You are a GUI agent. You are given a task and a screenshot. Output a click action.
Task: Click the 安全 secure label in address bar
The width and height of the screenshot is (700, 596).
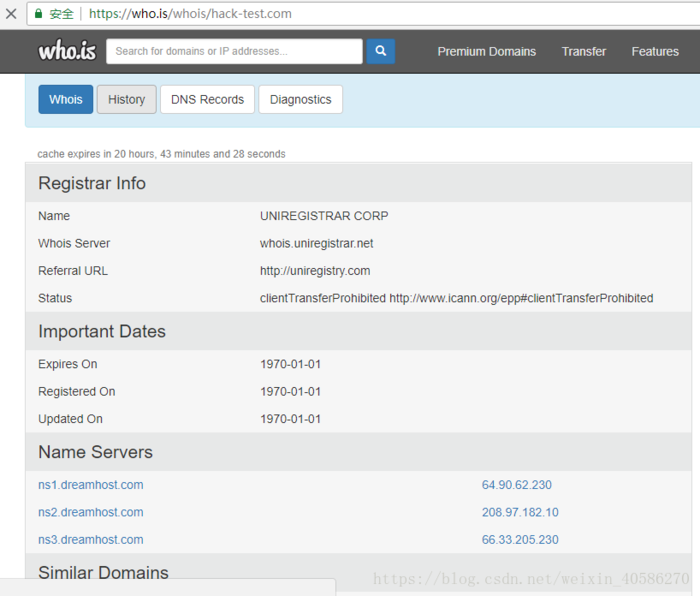pyautogui.click(x=61, y=14)
